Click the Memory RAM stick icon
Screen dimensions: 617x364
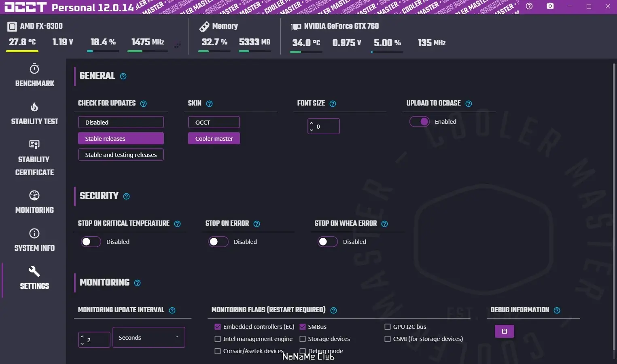pos(204,27)
